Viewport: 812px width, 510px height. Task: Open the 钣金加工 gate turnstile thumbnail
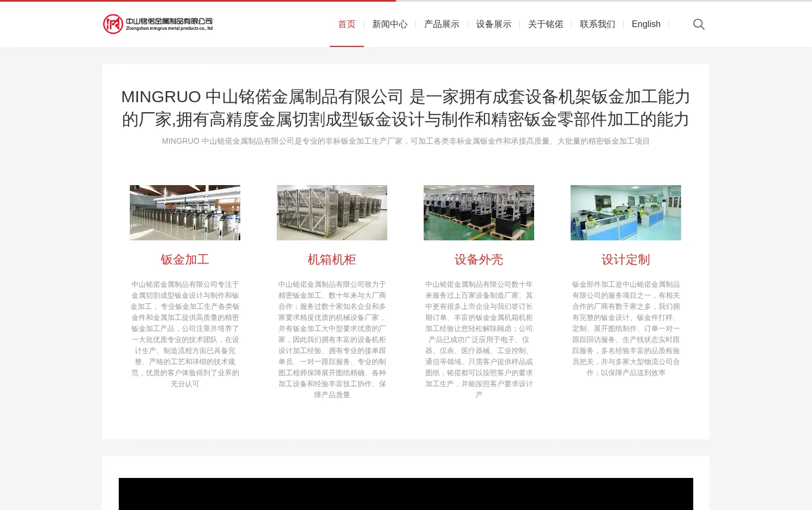[x=185, y=213]
